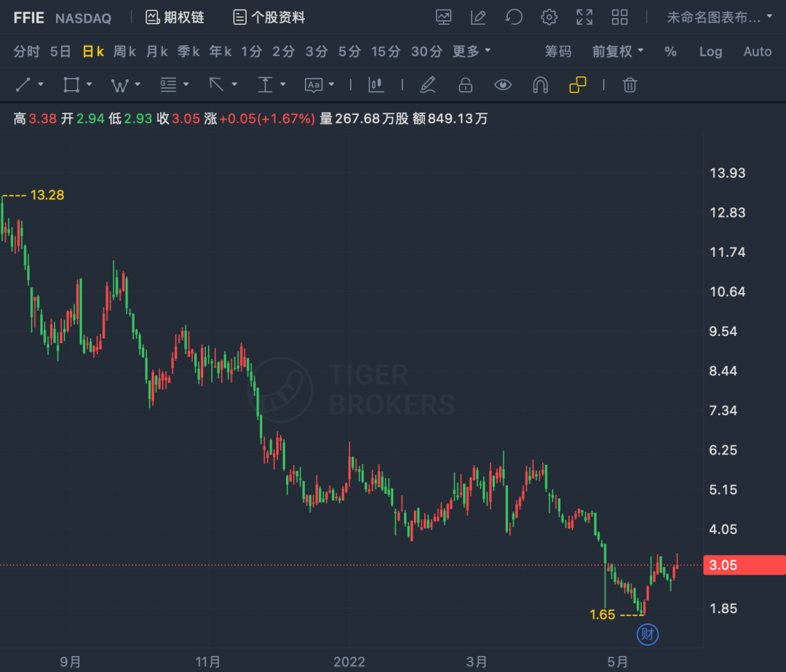This screenshot has width=786, height=672.
Task: Open 个股资料 stock profile
Action: (269, 17)
